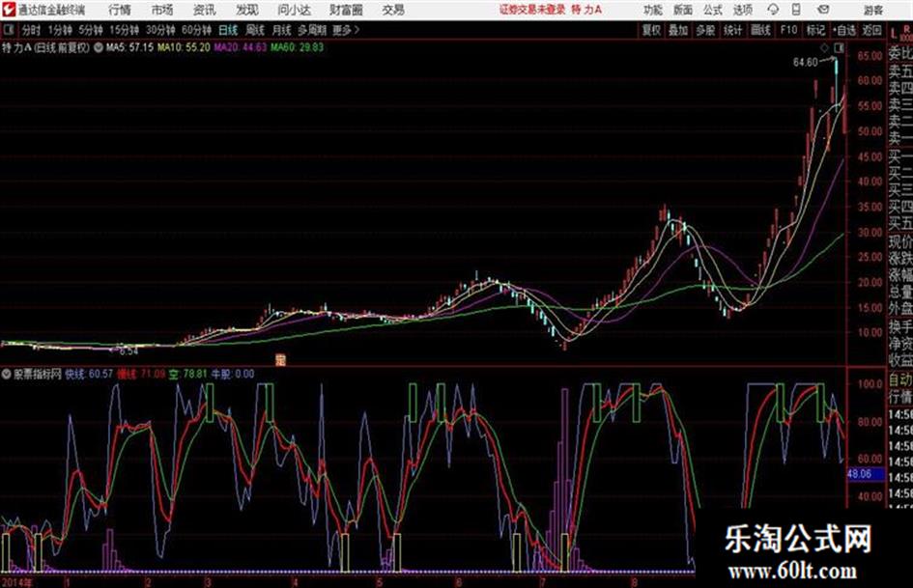Open the 问小达 menu
Image resolution: width=913 pixels, height=588 pixels.
(x=294, y=10)
